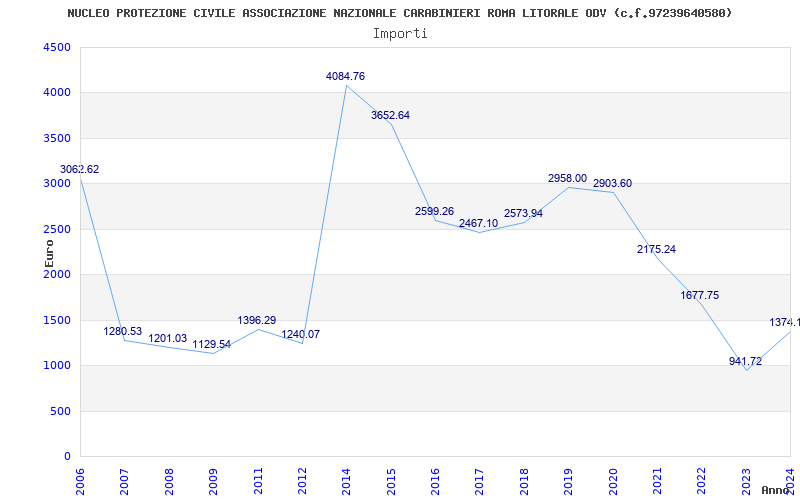Viewport: 800px width, 500px height.
Task: Select the 3062.62 data label
Action: tap(80, 169)
